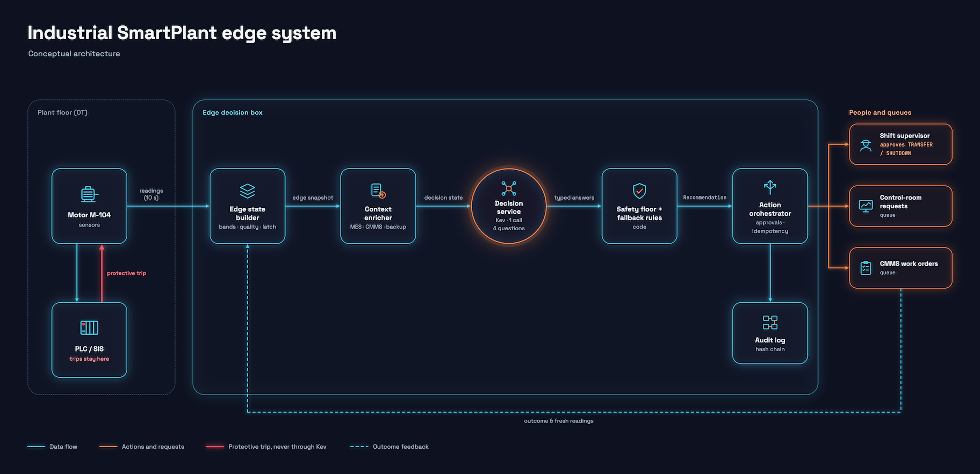Viewport: 980px width, 474px height.
Task: Click the "People and queues" heading
Action: (x=880, y=113)
